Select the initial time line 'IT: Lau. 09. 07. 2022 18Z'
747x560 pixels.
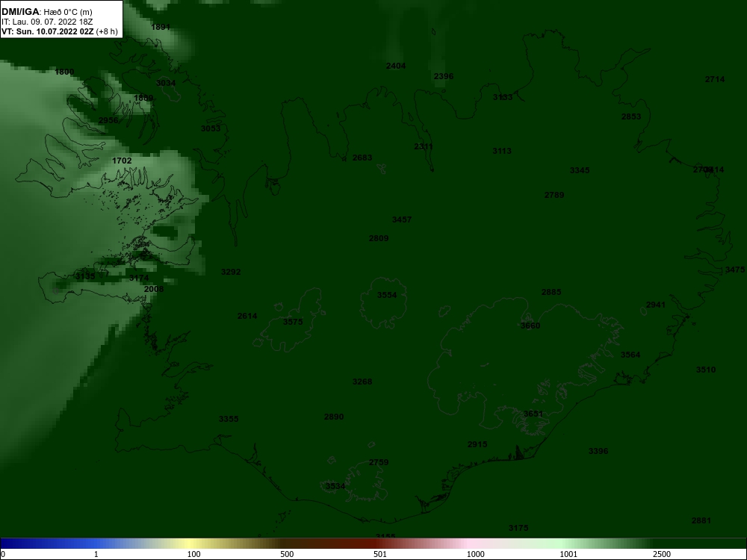pyautogui.click(x=46, y=22)
